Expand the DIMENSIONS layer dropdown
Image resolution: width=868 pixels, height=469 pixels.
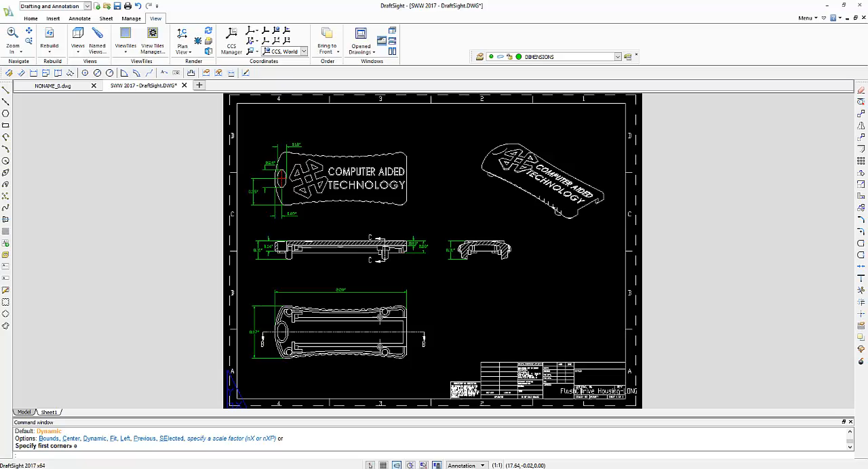617,57
